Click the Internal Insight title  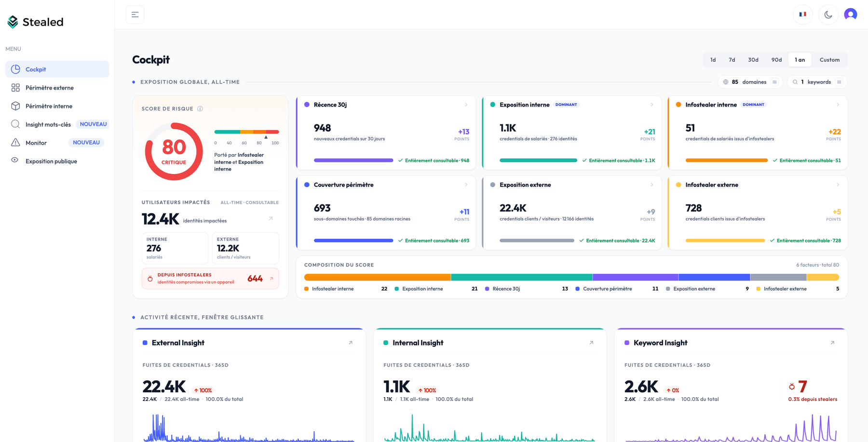[x=418, y=343]
